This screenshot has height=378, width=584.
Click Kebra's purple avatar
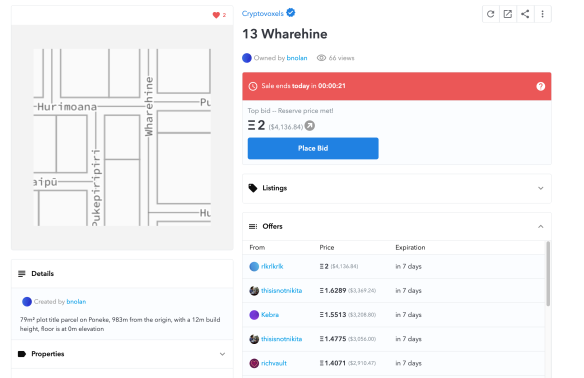[x=254, y=315]
